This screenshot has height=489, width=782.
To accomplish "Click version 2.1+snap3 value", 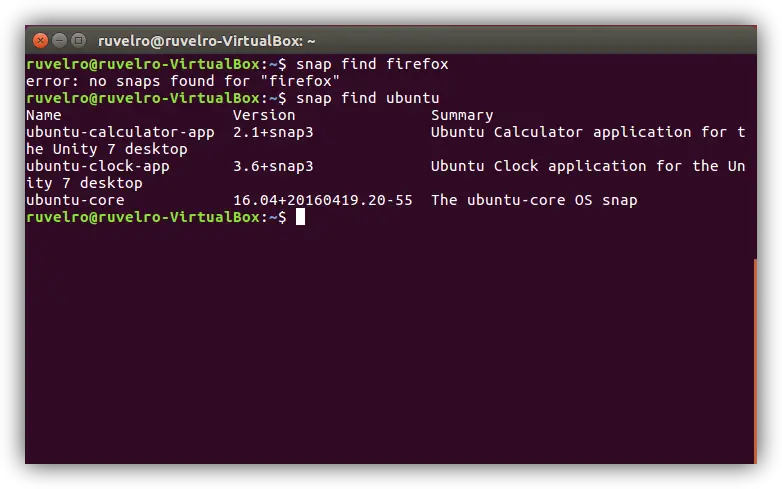I will click(x=273, y=133).
